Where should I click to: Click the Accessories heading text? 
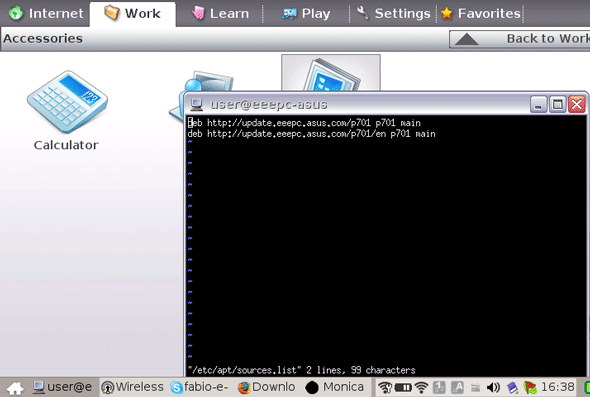(x=43, y=38)
